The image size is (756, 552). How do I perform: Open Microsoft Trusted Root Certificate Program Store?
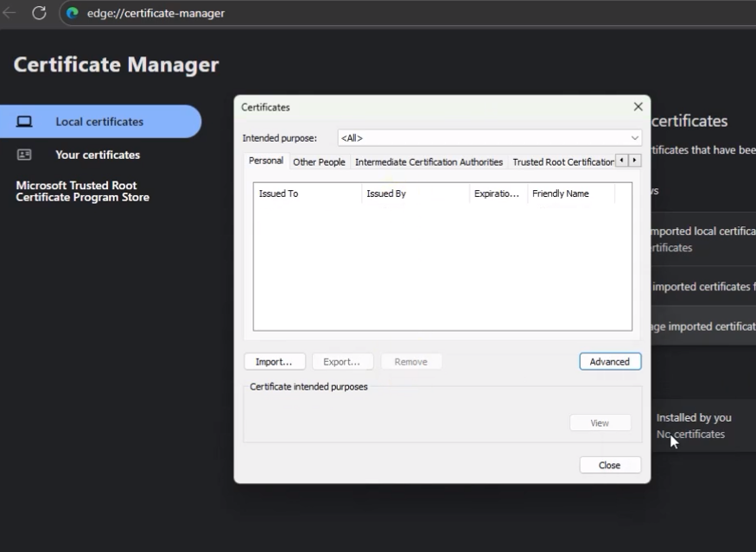(82, 191)
